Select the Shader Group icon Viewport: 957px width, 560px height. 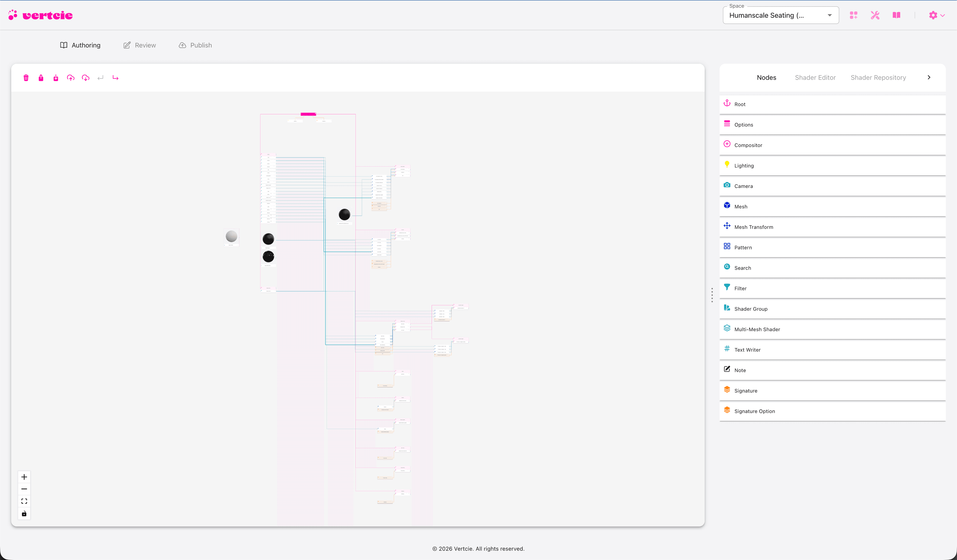coord(727,308)
